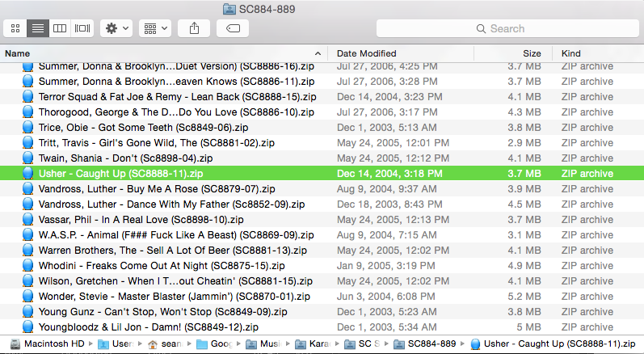644x354 pixels.
Task: Reverse sort order via Name column arrow
Action: click(x=318, y=53)
